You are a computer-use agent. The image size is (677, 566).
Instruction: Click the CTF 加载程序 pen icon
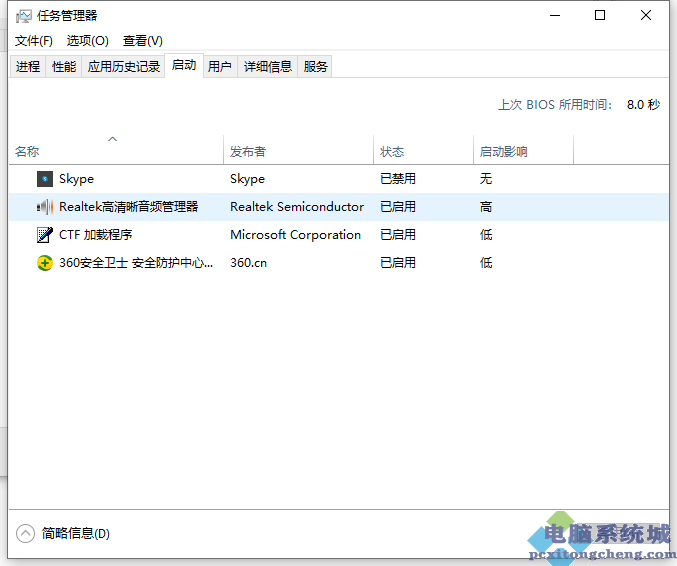pos(45,235)
